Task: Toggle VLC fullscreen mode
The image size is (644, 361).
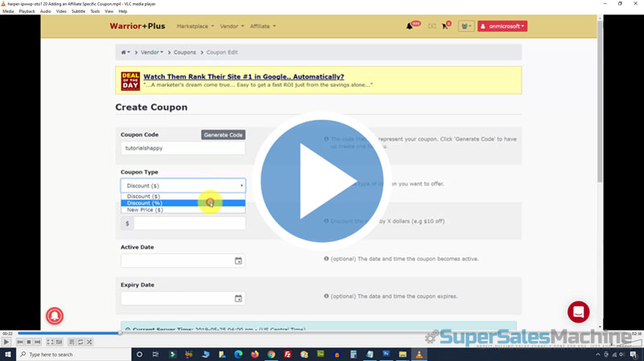Action: tap(50, 342)
